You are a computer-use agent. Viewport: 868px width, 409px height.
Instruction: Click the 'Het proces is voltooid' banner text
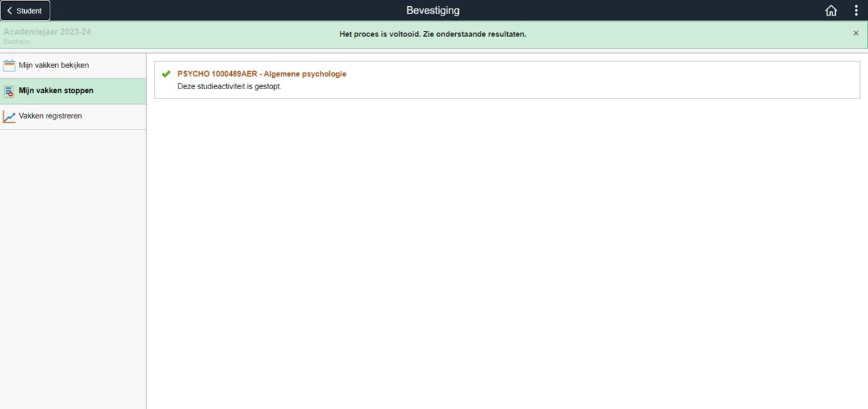coord(432,34)
